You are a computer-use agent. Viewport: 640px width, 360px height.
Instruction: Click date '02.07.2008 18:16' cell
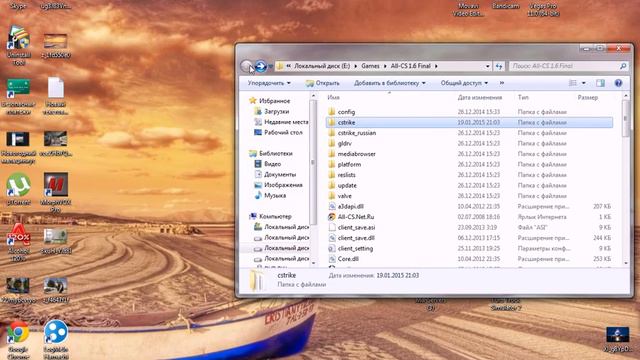pos(478,217)
